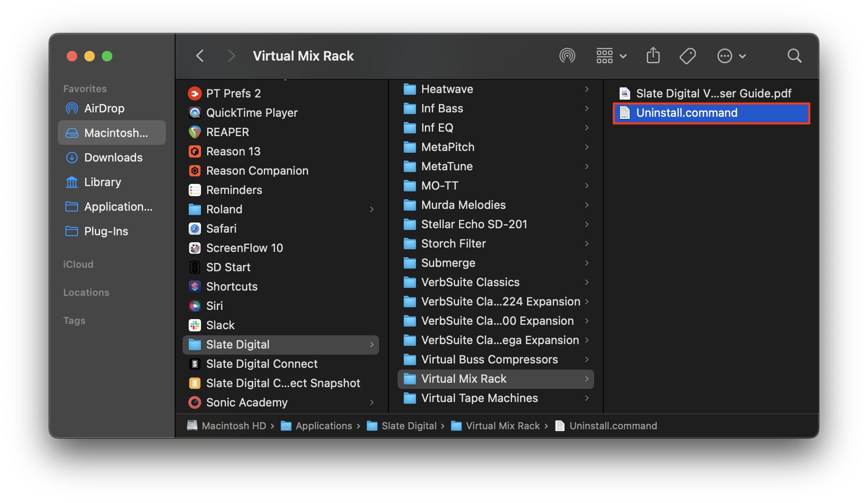Screen dimensions: 868x503
Task: Expand the Storch Filter folder chevron
Action: tap(587, 244)
